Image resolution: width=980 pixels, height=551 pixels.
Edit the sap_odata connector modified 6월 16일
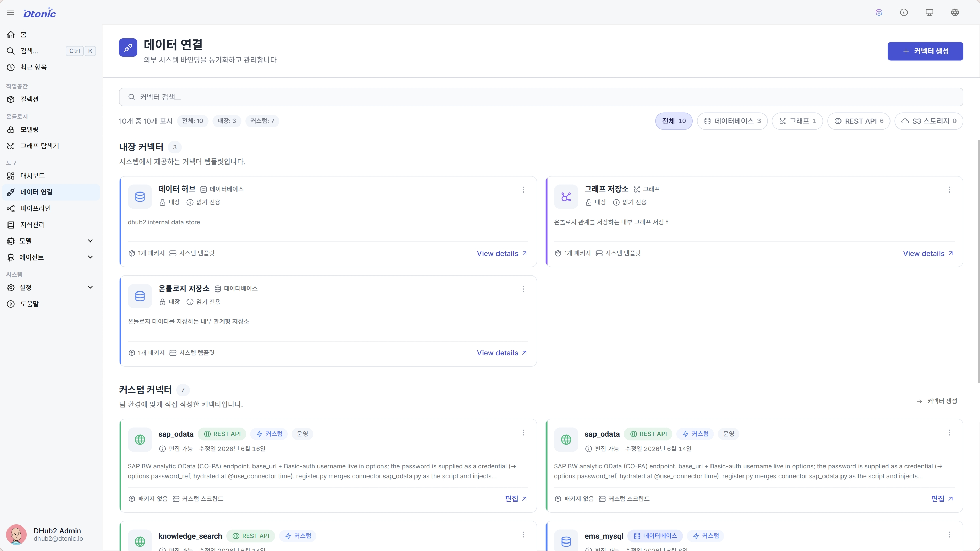point(516,499)
